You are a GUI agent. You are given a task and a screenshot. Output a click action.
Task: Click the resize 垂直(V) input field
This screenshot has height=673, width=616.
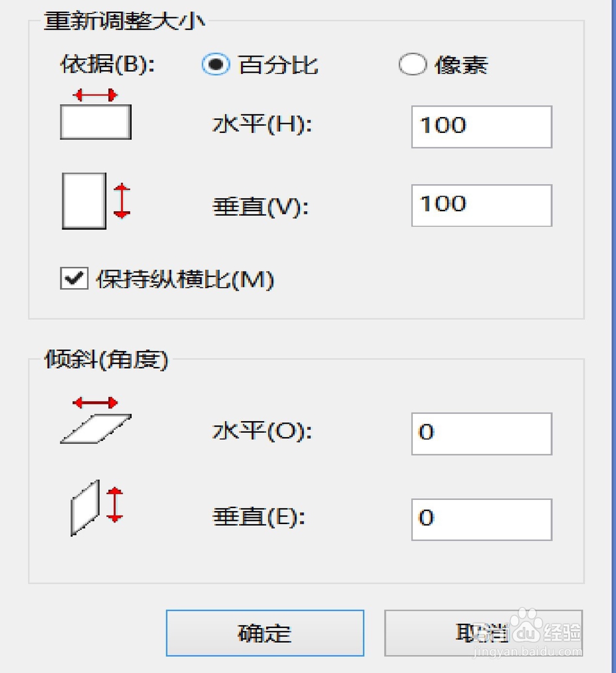481,205
